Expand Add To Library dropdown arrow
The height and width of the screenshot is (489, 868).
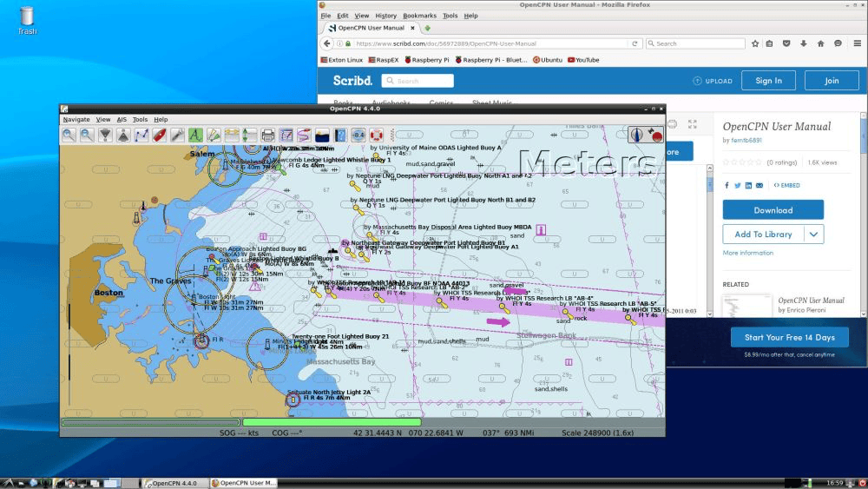click(813, 235)
